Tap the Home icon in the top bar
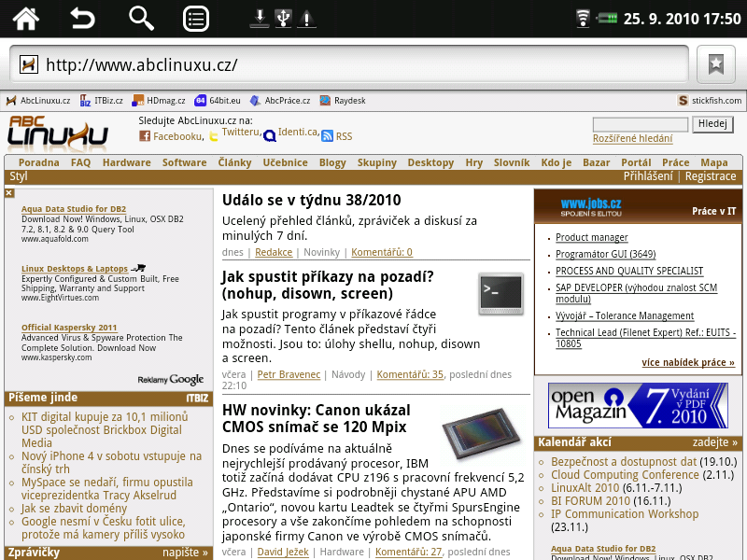The width and height of the screenshot is (747, 560). 26,19
